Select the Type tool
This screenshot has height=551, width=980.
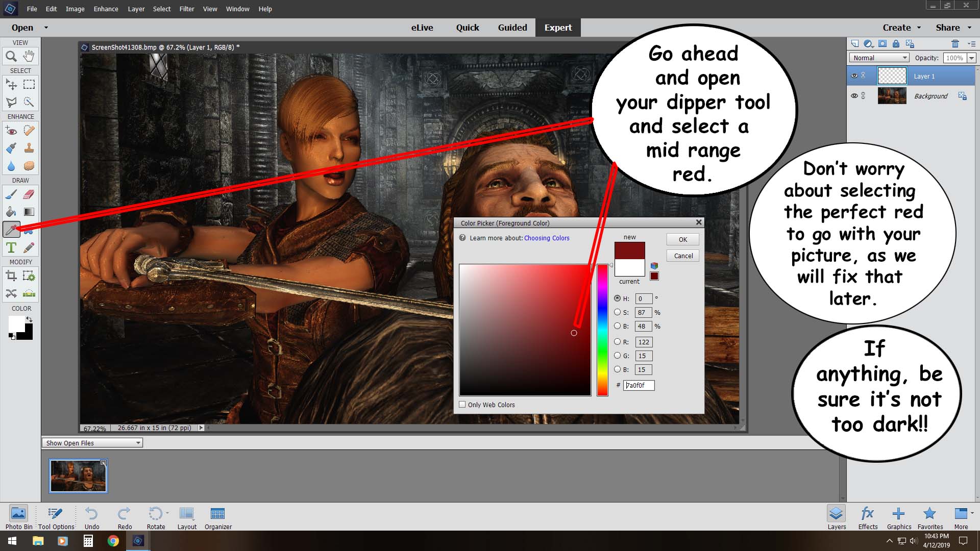[x=11, y=247]
